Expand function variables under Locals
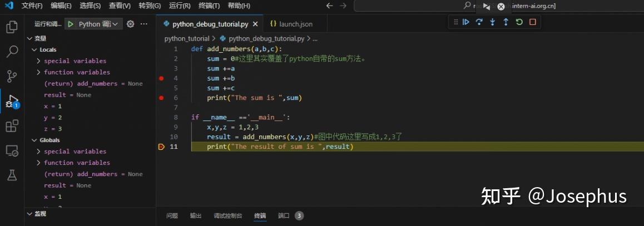 click(38, 72)
